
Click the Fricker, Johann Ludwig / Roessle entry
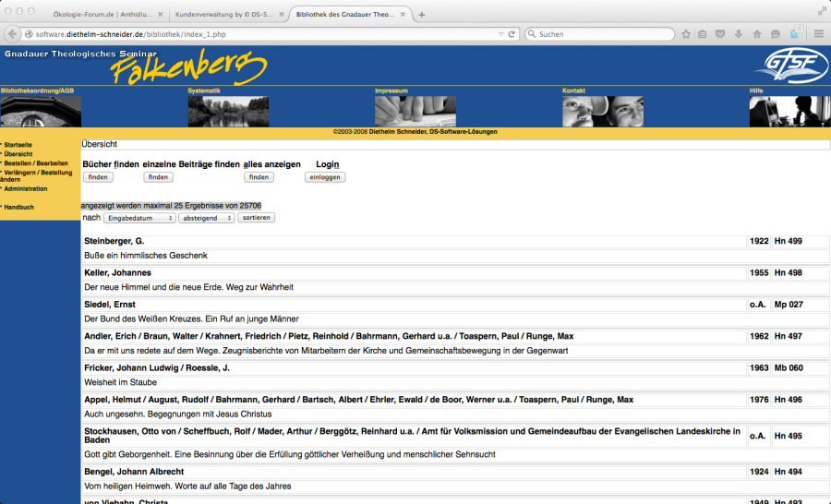pyautogui.click(x=157, y=367)
